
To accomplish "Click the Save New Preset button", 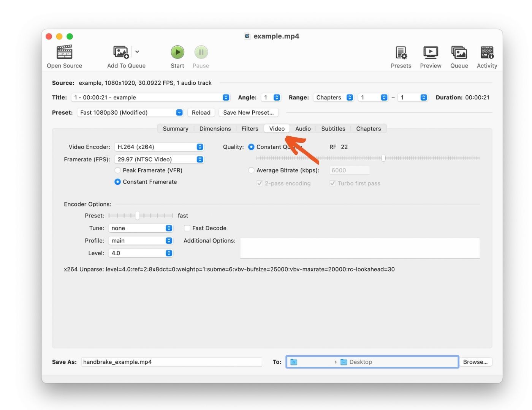I will click(x=248, y=112).
